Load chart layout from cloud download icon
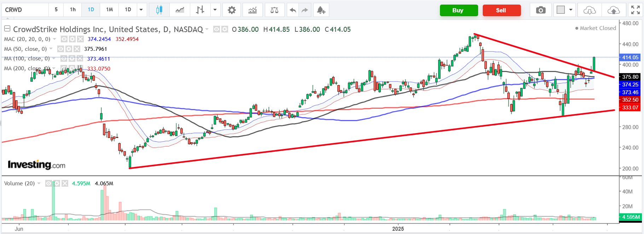Image resolution: width=644 pixels, height=234 pixels. click(590, 10)
